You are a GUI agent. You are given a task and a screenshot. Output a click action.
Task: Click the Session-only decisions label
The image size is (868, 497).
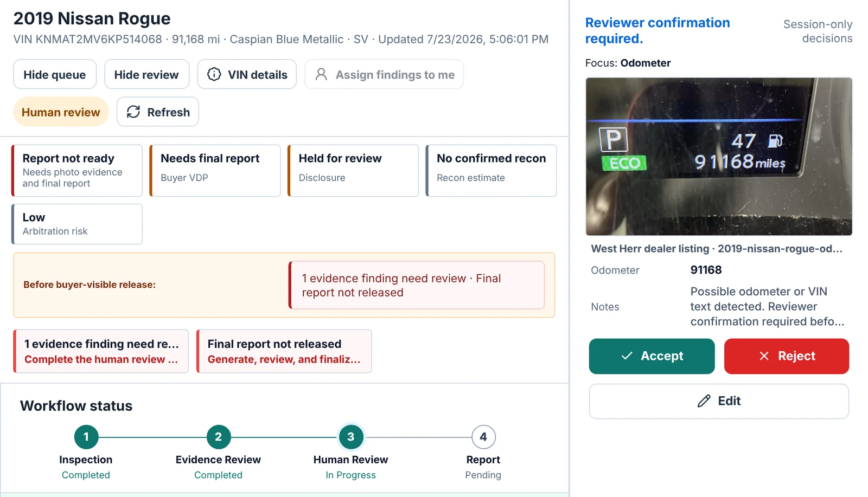click(x=818, y=31)
